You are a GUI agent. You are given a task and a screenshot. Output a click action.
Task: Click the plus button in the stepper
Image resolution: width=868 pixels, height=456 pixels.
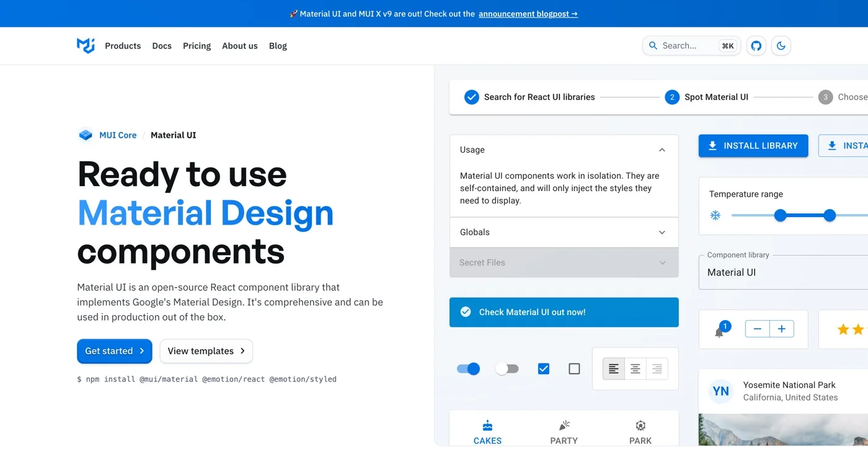click(781, 329)
